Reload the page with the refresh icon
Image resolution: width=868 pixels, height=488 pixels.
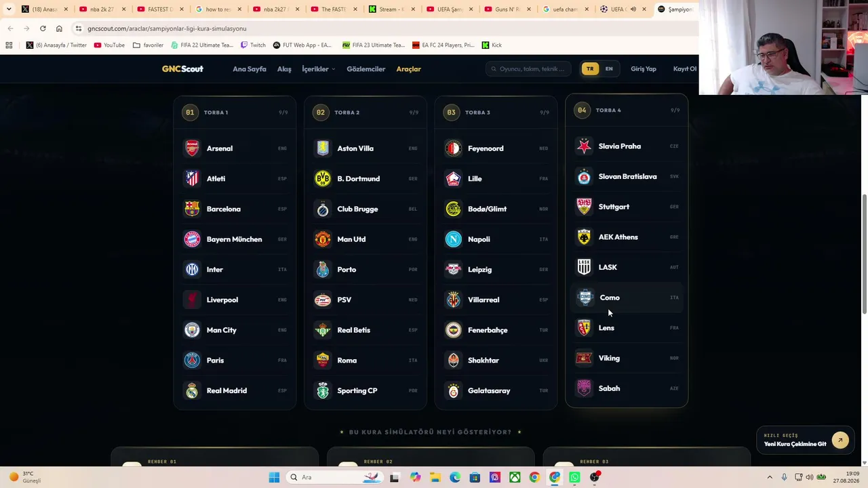[x=43, y=28]
